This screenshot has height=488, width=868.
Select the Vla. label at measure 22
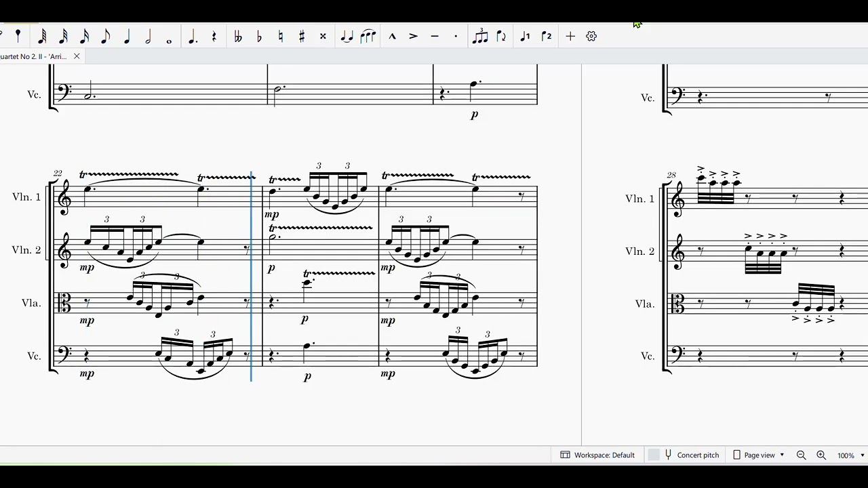31,303
